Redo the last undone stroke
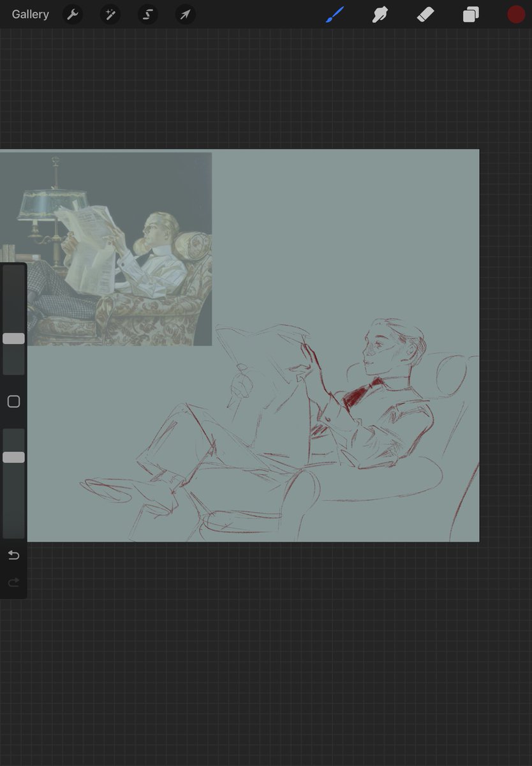This screenshot has width=532, height=766. tap(13, 583)
